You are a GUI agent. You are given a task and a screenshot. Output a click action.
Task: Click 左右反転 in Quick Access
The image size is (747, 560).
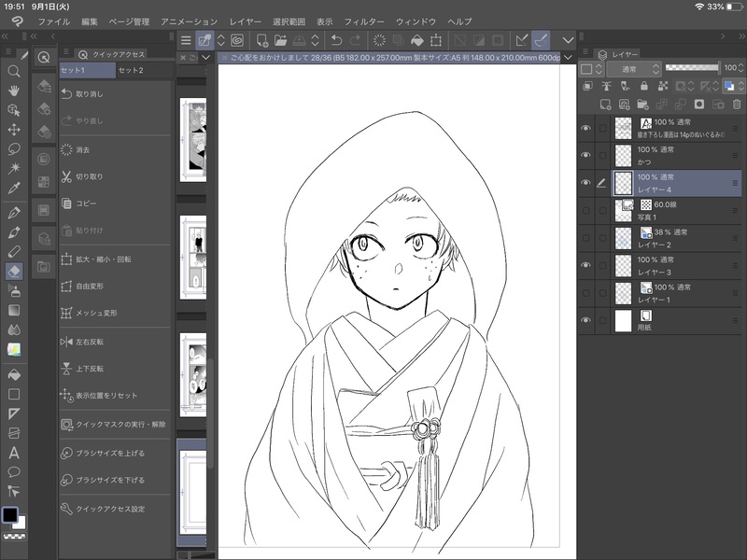[90, 343]
